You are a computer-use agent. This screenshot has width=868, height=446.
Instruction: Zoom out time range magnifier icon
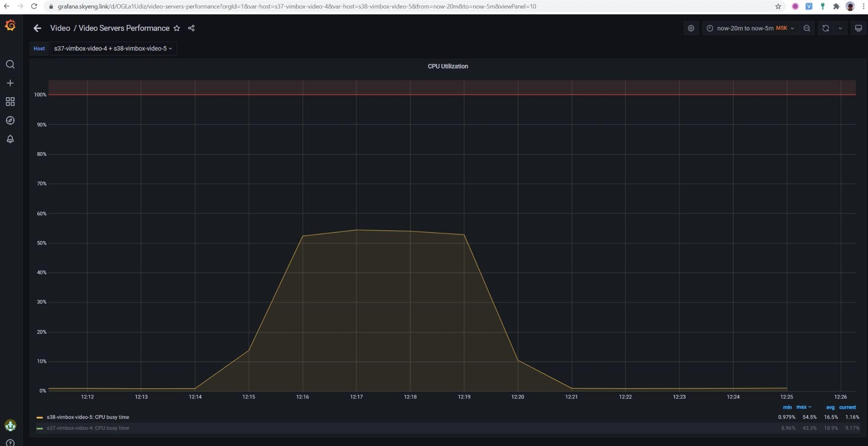coord(807,28)
